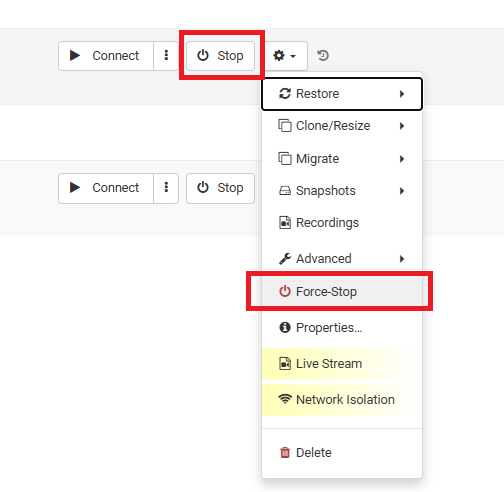Open three-dot menu beside second Connect button
This screenshot has width=504, height=492.
point(166,188)
